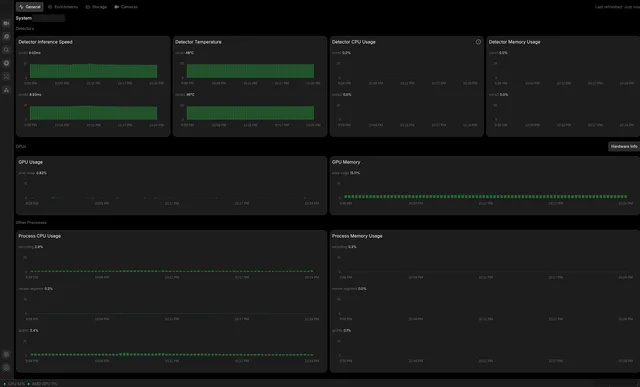Click Last refreshed timestamp text
Image resolution: width=640 pixels, height=387 pixels.
pos(617,7)
